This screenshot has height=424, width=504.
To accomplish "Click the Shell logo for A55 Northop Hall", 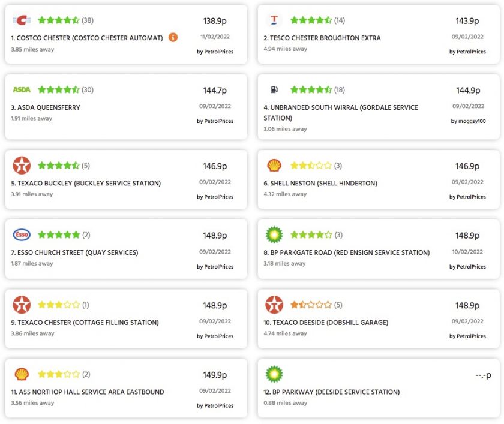I will pyautogui.click(x=22, y=374).
